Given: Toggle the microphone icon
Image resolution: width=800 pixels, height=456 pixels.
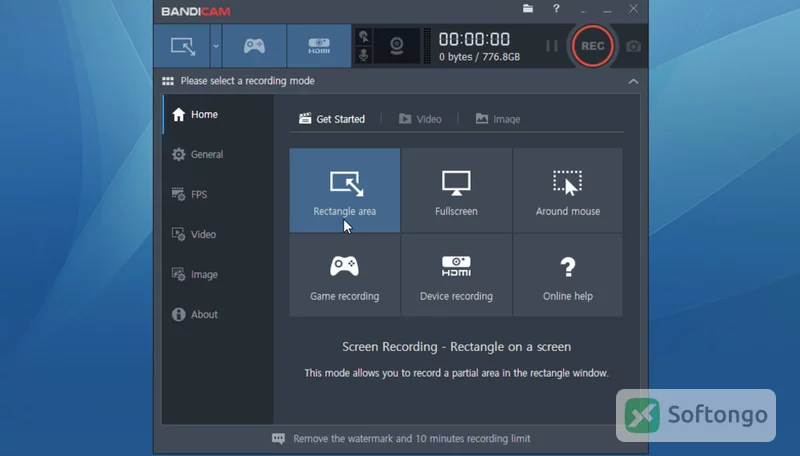Looking at the screenshot, I should [364, 55].
